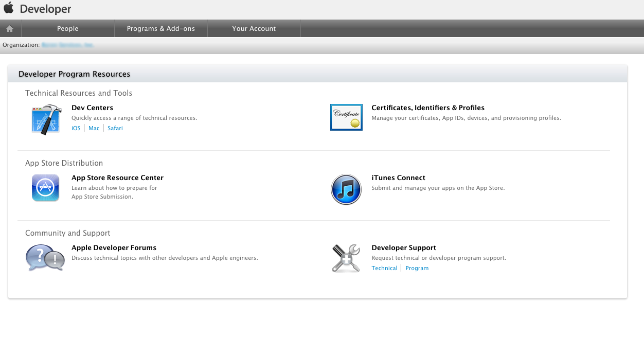Click the Apple logo in the header
Image resolution: width=644 pixels, height=354 pixels.
point(9,8)
